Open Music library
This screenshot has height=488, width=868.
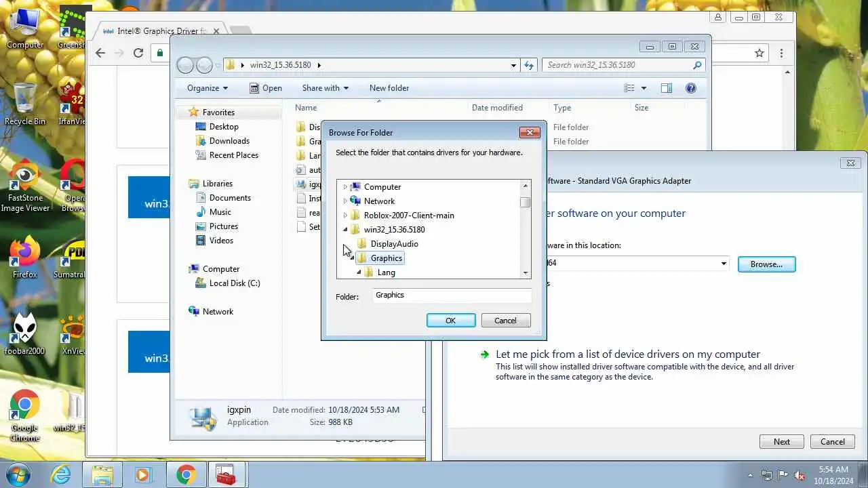(x=220, y=212)
